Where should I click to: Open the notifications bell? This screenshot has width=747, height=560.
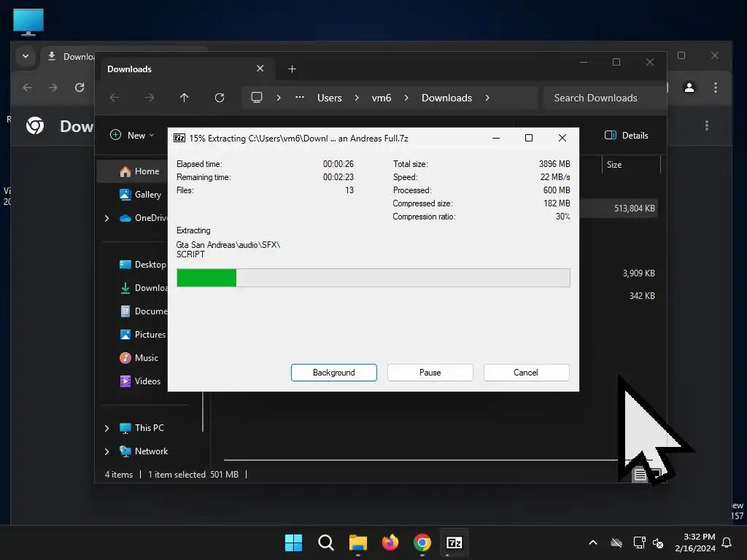tap(727, 542)
